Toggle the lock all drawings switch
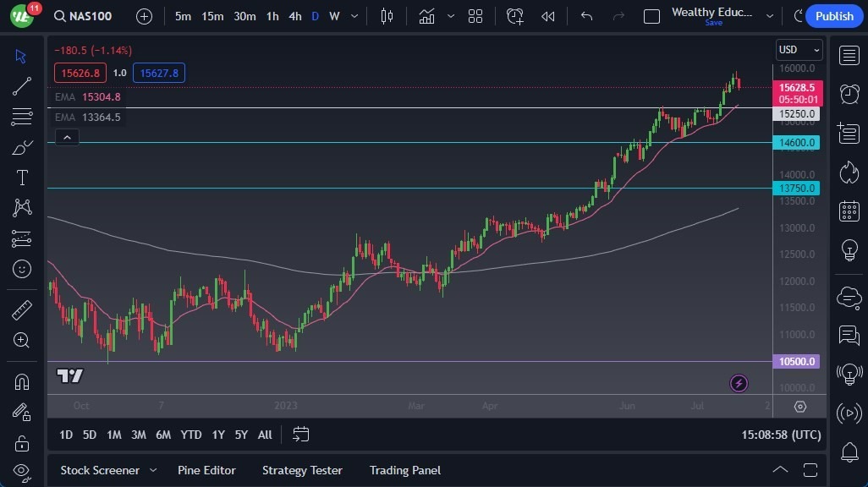This screenshot has width=868, height=487. pos(21,442)
